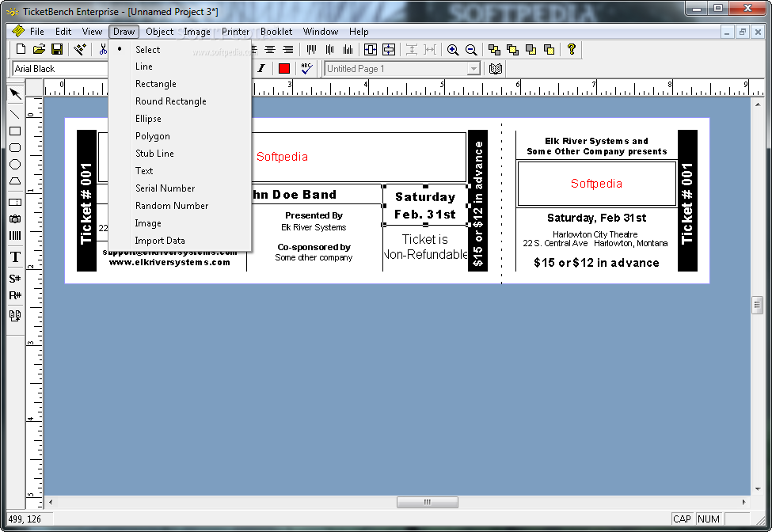This screenshot has height=532, width=772.
Task: Open help with the yellow question mark icon
Action: (571, 49)
